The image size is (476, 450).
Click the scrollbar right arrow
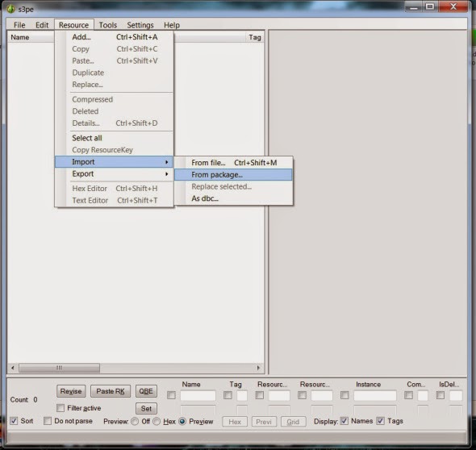coord(258,368)
